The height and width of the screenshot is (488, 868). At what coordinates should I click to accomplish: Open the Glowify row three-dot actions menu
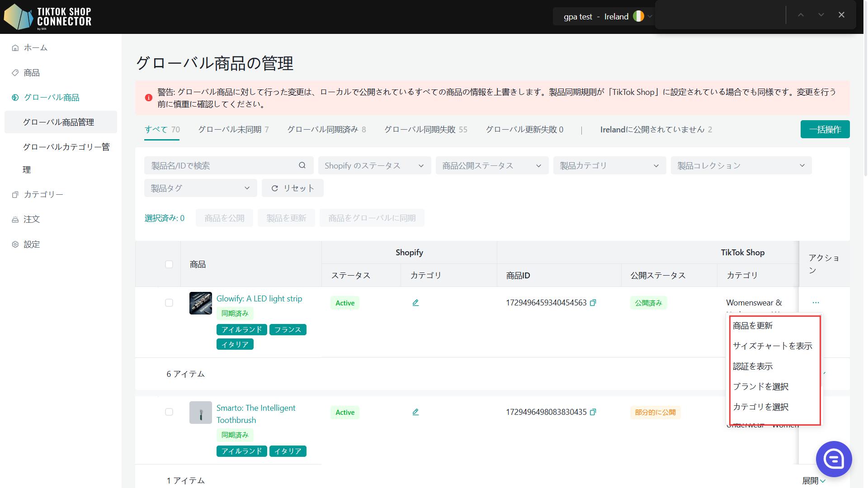point(816,303)
